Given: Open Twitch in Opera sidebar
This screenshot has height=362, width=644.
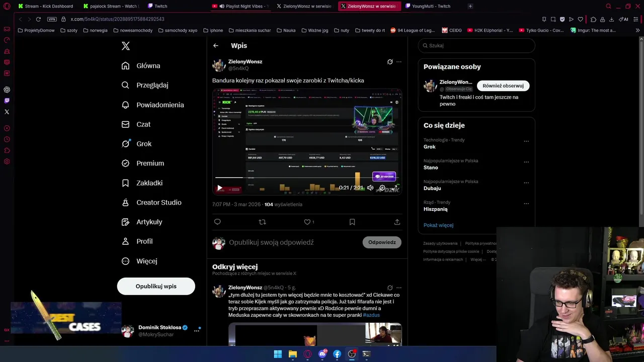Looking at the screenshot, I should [x=7, y=101].
